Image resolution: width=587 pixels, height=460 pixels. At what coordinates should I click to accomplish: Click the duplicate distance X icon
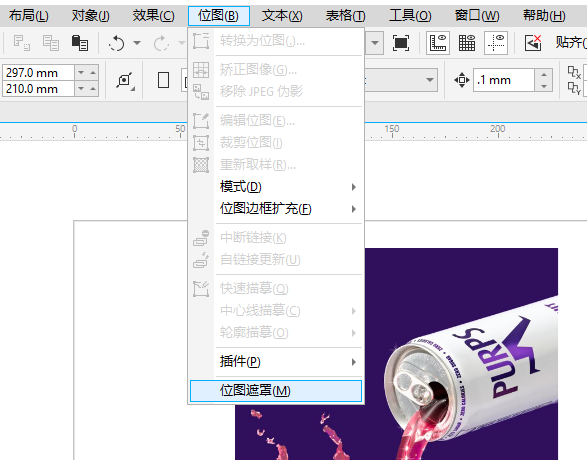[574, 72]
